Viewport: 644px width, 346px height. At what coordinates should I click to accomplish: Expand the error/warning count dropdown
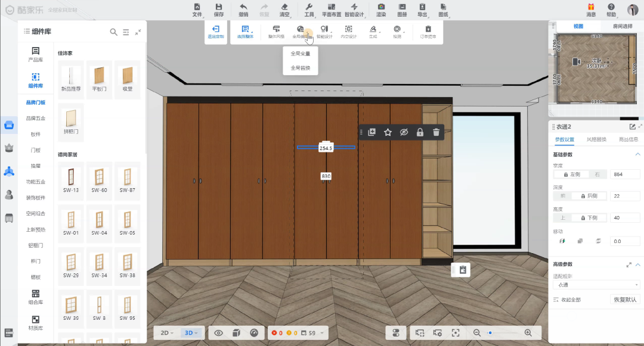[x=322, y=333]
